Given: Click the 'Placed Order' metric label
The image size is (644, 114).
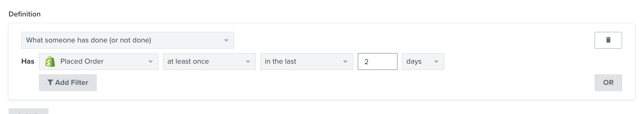Looking at the screenshot, I should click(x=82, y=61).
